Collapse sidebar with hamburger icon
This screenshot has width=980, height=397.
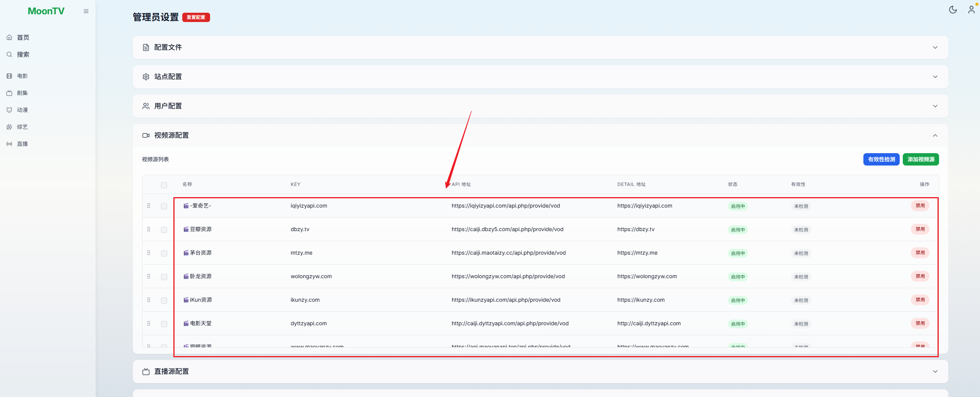point(86,11)
